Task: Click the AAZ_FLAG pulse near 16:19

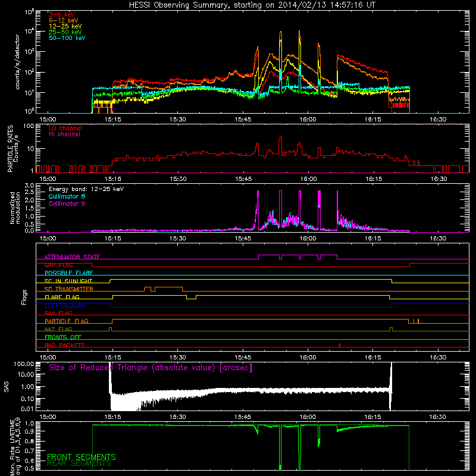Action: pyautogui.click(x=391, y=330)
